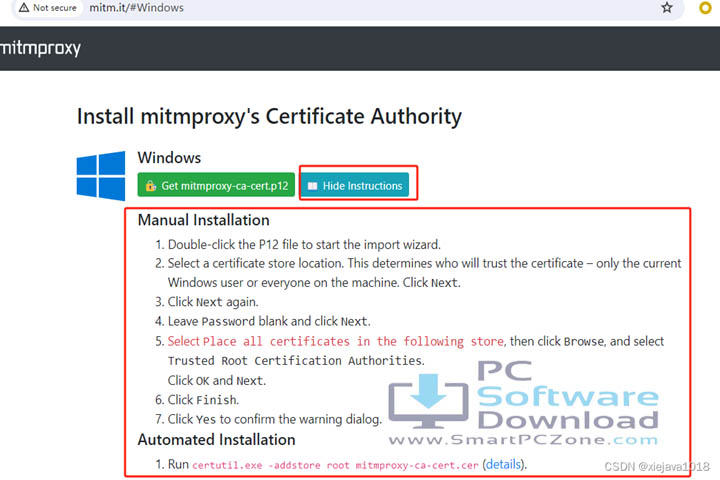Click the Not secure warning icon
Viewport: 720px width, 480px height.
(24, 7)
